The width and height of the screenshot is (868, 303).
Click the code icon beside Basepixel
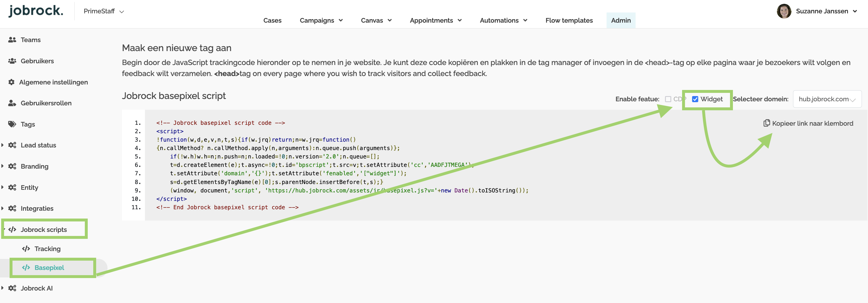[26, 268]
